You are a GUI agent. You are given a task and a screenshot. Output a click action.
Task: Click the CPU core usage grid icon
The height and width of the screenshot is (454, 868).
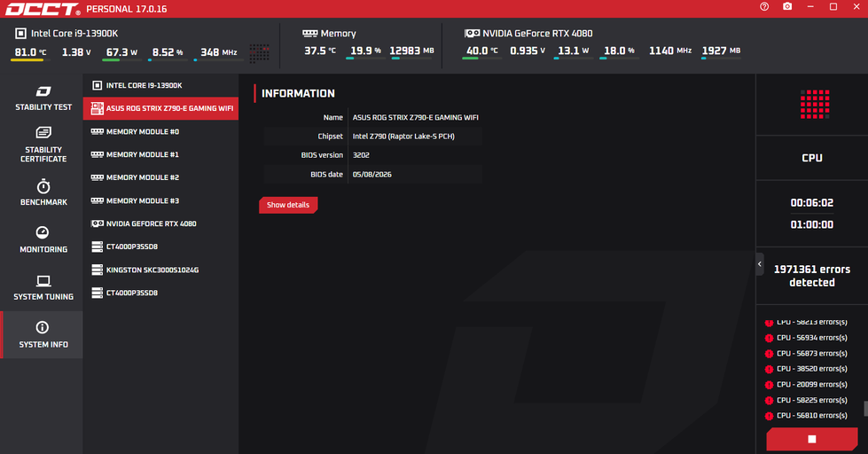(x=259, y=53)
